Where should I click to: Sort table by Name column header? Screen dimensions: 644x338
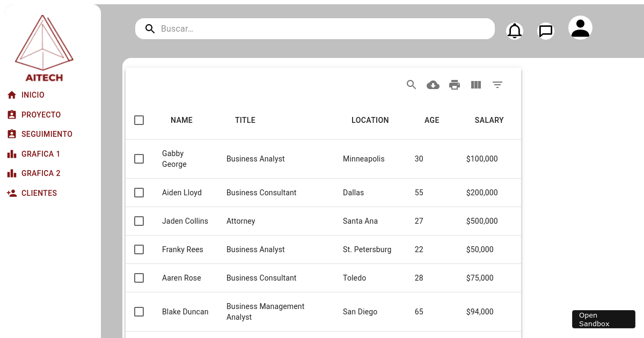pos(181,120)
